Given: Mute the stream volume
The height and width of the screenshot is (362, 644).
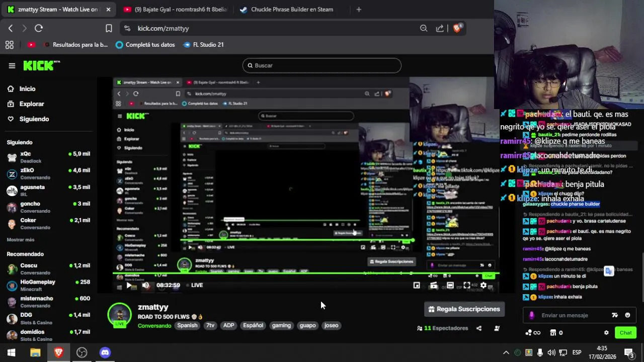Looking at the screenshot, I should [145, 285].
